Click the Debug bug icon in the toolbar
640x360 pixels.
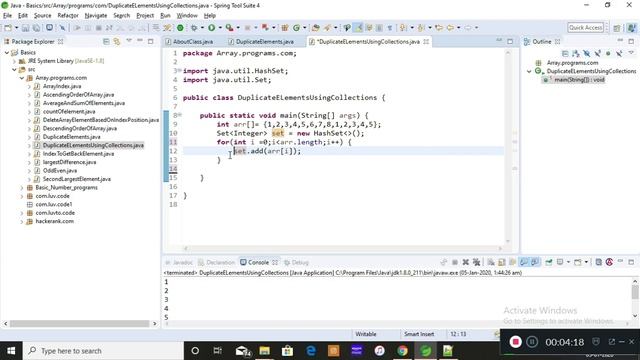click(x=194, y=28)
